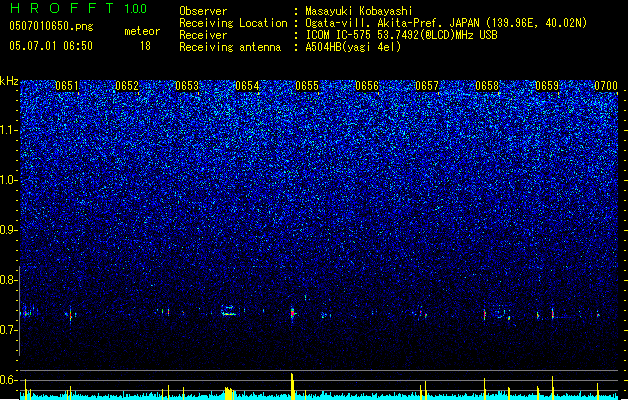Click the strong meteor echo just before 0655
The image size is (629, 400).
pyautogui.click(x=292, y=313)
